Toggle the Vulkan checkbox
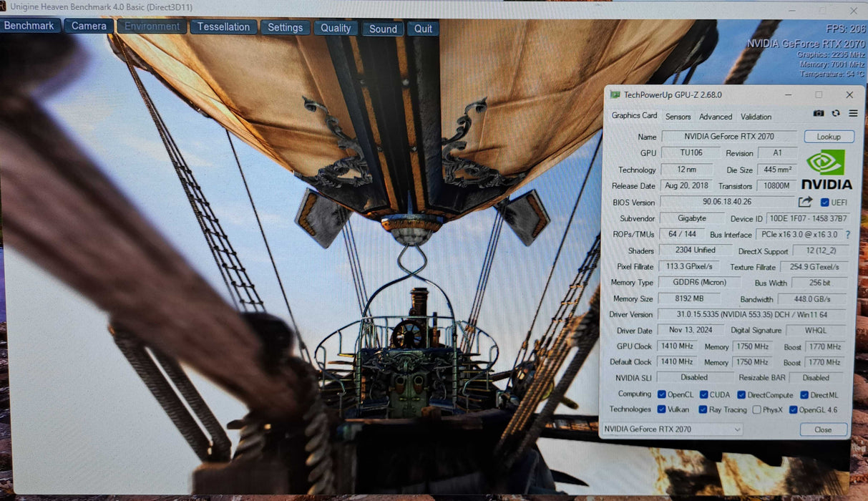 click(661, 409)
